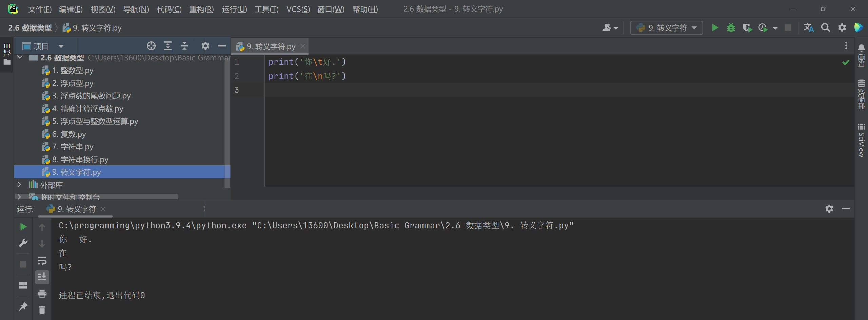Open the 编辑(E) menu
Viewport: 868px width, 320px height.
(x=71, y=9)
